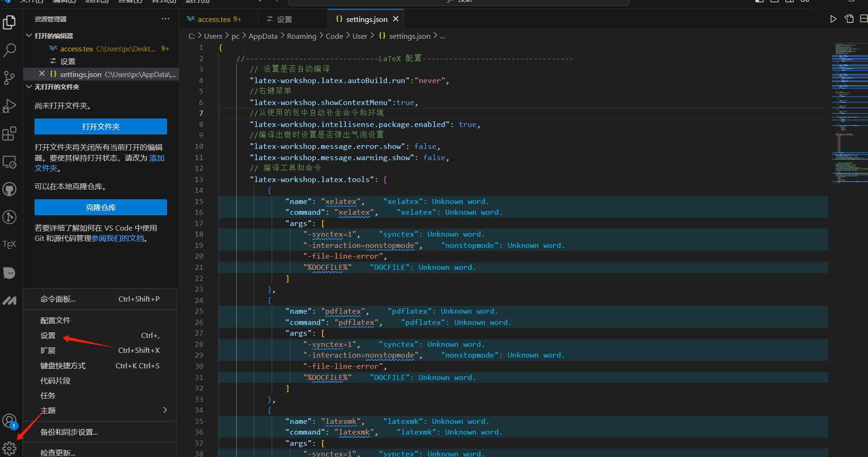868x457 pixels.
Task: Select 设置 in the open editors list
Action: coord(101,61)
